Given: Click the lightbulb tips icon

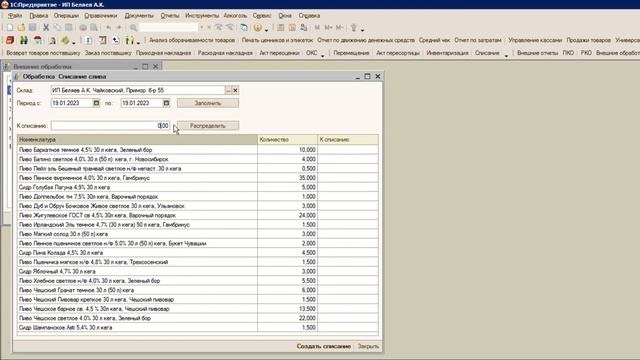Looking at the screenshot, I should click(x=354, y=28).
